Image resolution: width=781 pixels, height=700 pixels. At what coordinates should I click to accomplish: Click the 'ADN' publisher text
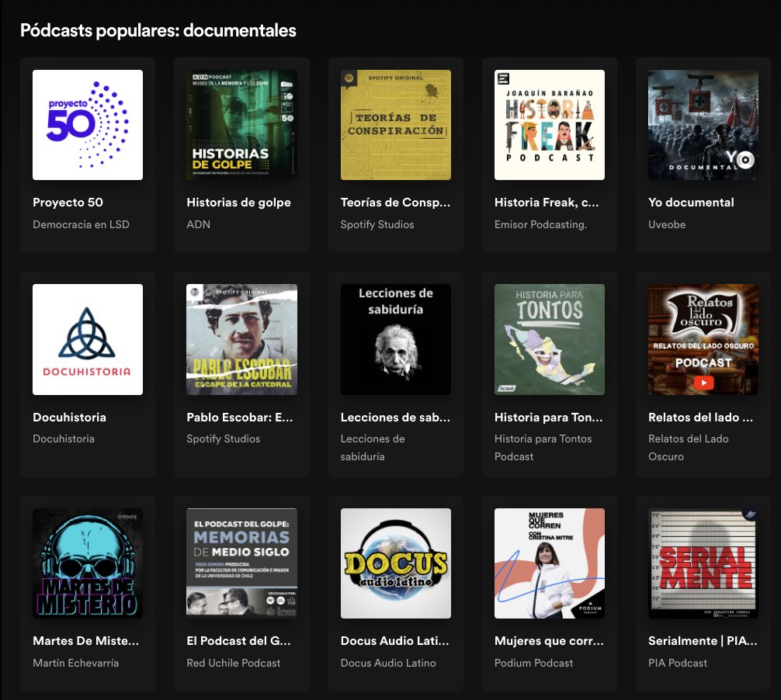198,224
